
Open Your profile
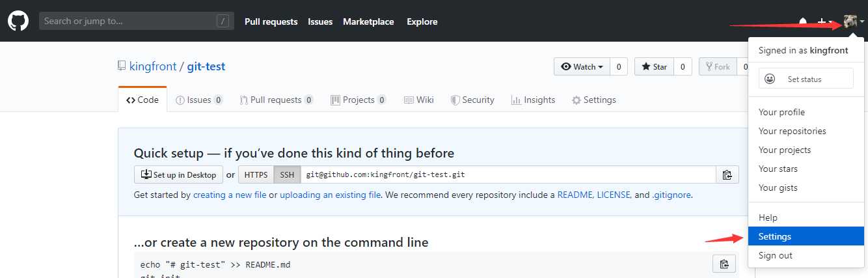806,112
